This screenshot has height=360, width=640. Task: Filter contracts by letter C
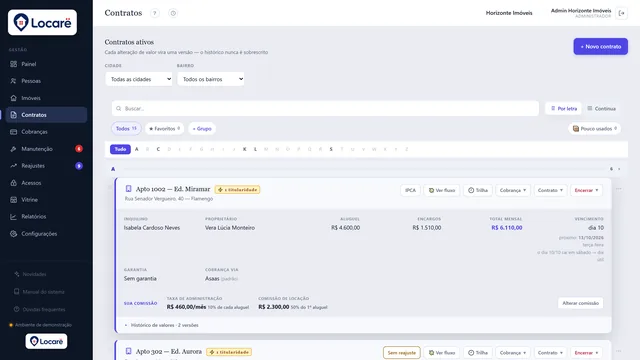(x=158, y=149)
